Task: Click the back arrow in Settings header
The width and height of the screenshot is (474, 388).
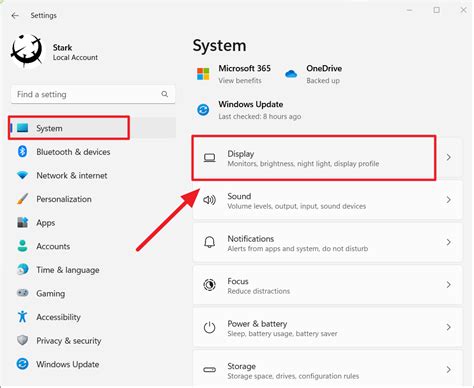Action: click(15, 15)
